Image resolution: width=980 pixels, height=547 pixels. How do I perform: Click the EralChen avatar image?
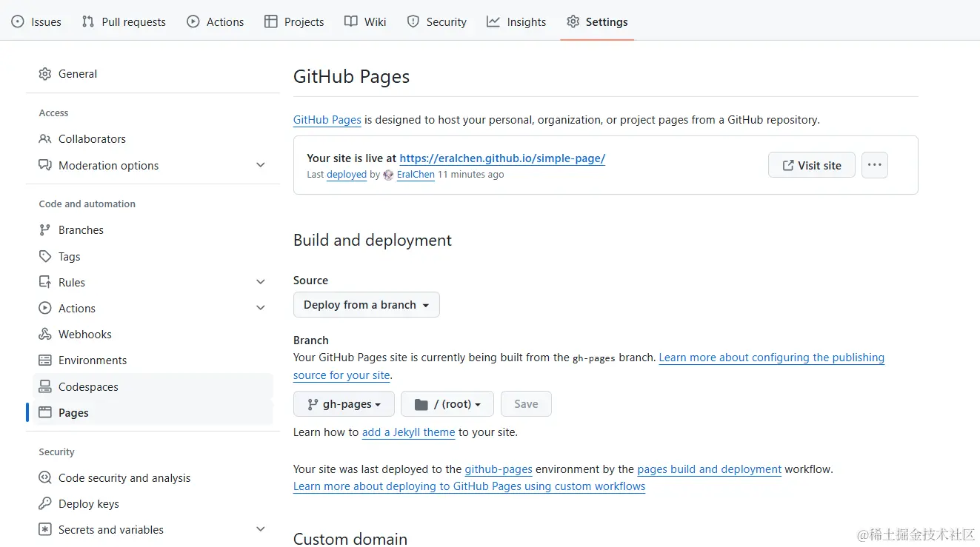pyautogui.click(x=388, y=175)
